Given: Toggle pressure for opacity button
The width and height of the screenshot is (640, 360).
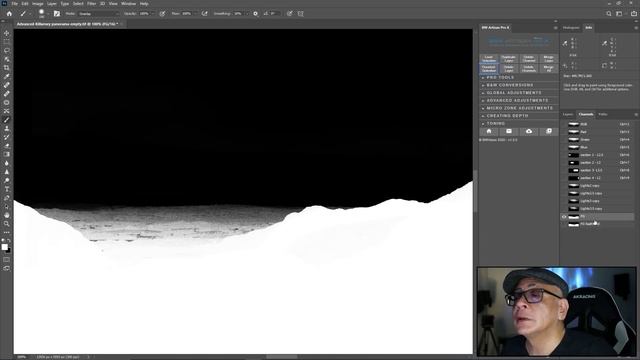Looking at the screenshot, I should [162, 13].
